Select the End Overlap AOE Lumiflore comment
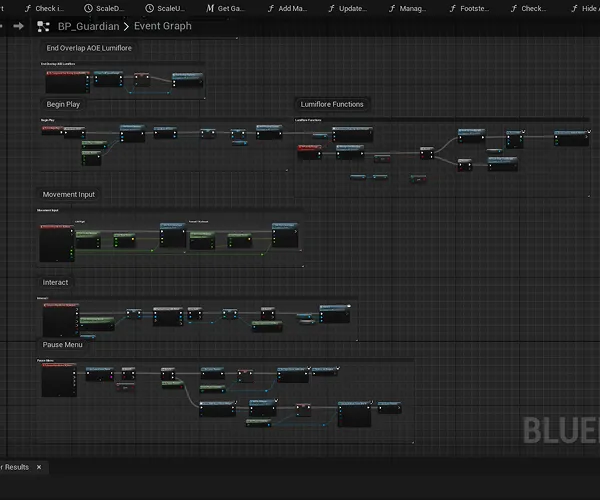This screenshot has width=600, height=500. click(x=89, y=48)
